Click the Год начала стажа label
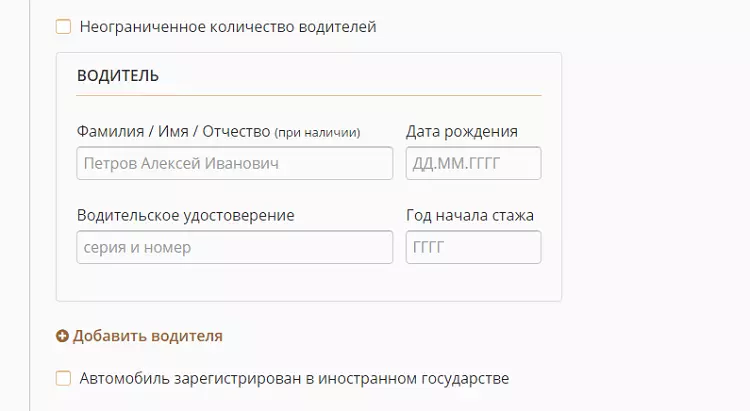This screenshot has width=750, height=411. pyautogui.click(x=470, y=215)
